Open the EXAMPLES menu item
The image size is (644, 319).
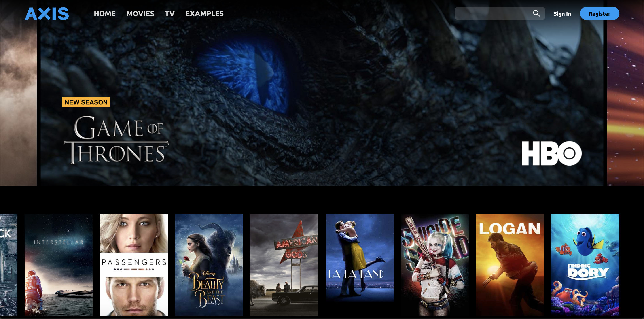click(204, 13)
